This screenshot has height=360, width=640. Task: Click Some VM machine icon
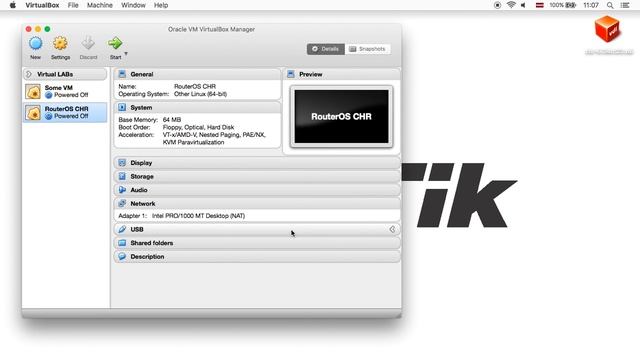point(33,91)
